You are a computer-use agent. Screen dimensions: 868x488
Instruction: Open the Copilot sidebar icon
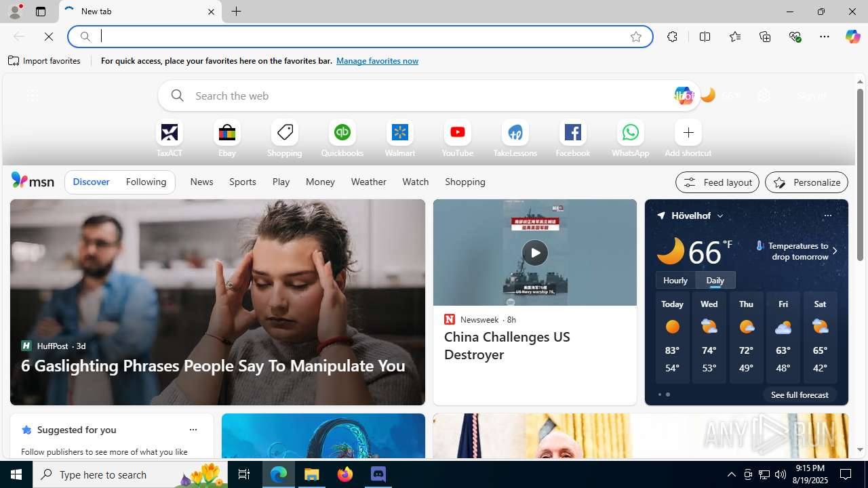click(852, 37)
